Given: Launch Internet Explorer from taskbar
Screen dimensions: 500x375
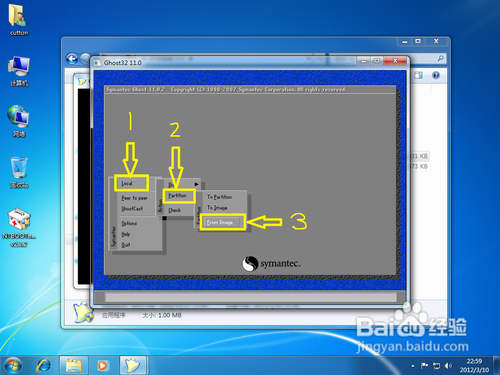Looking at the screenshot, I should (x=44, y=366).
